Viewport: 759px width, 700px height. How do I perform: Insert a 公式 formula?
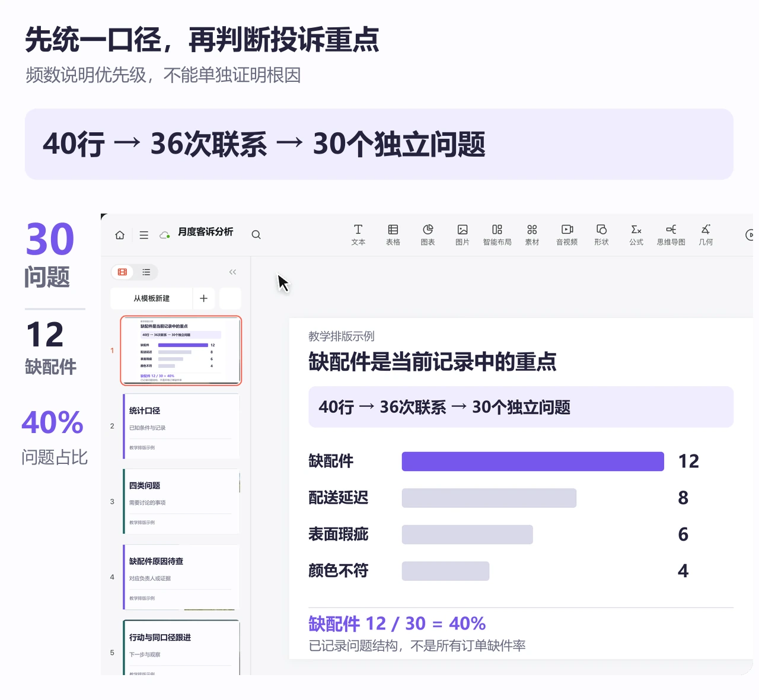(636, 235)
